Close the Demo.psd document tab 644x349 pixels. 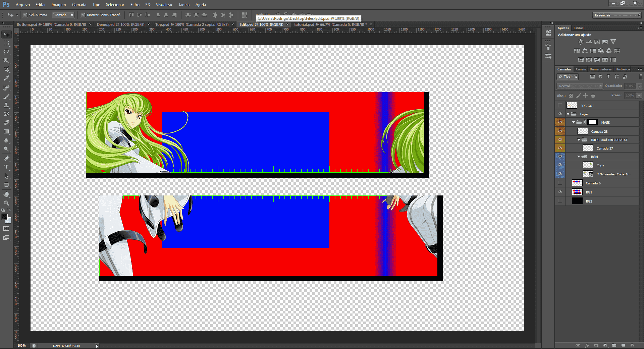pos(149,24)
